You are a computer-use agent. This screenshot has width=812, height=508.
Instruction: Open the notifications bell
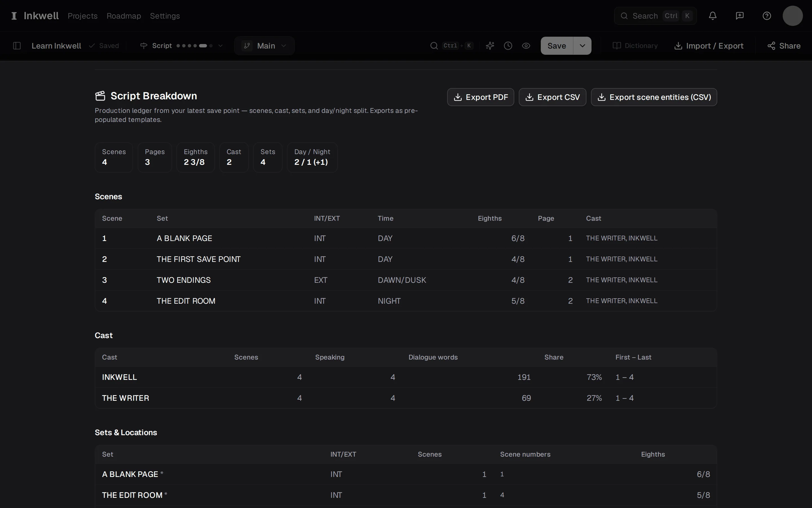tap(713, 16)
